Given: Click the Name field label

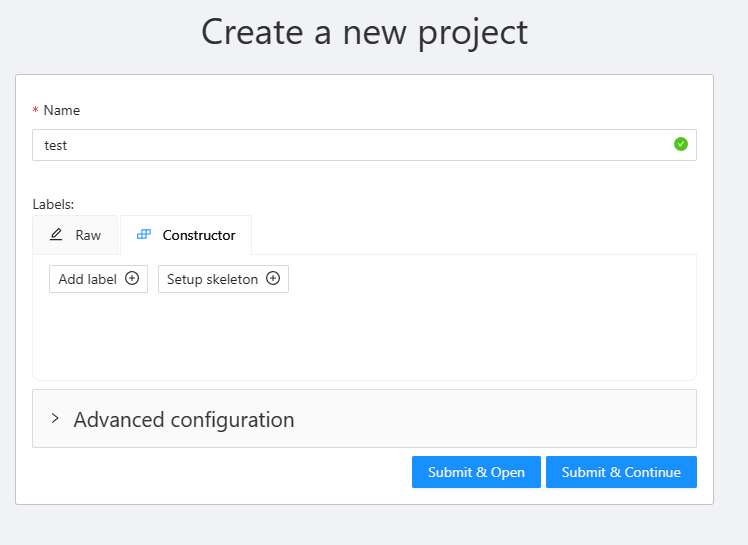Looking at the screenshot, I should click(62, 110).
